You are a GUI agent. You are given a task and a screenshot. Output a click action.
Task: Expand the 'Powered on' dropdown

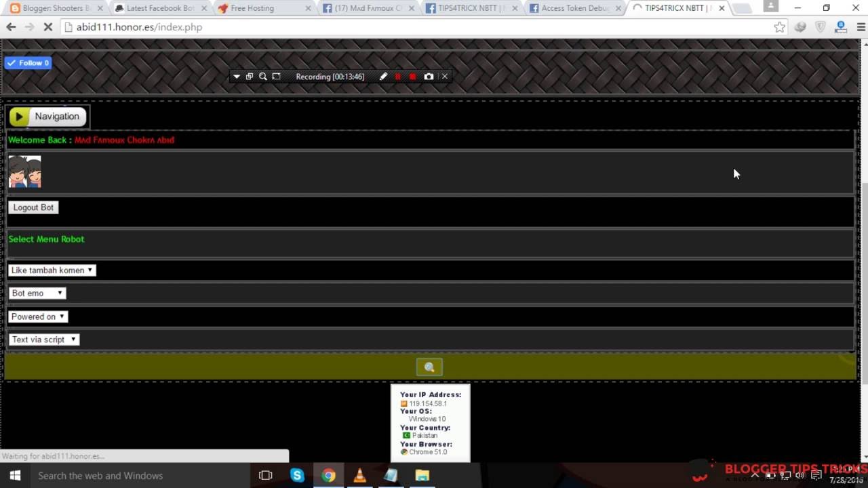38,317
